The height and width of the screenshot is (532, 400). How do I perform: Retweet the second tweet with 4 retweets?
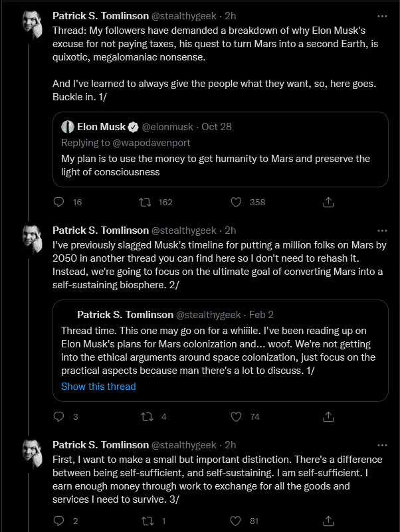pyautogui.click(x=147, y=416)
